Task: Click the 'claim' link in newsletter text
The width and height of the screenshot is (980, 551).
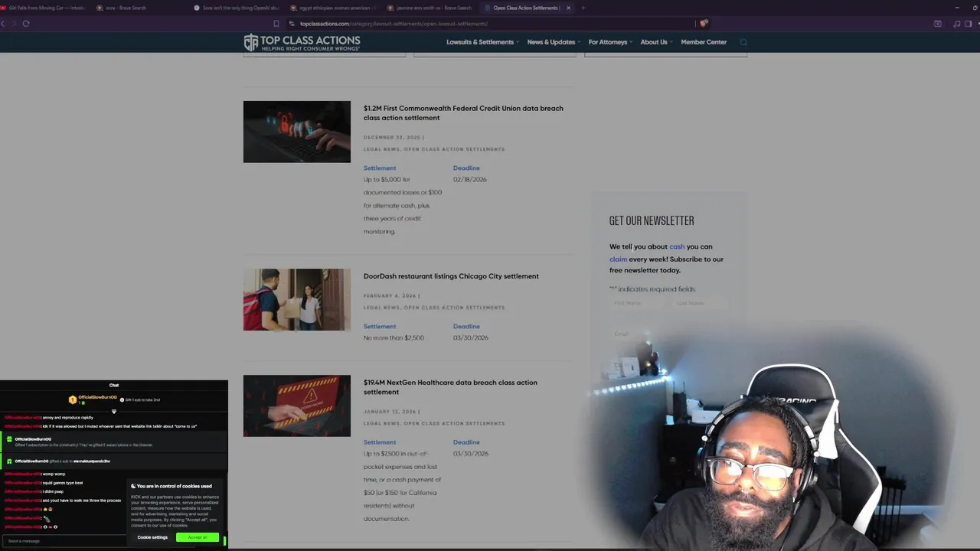Action: [618, 259]
